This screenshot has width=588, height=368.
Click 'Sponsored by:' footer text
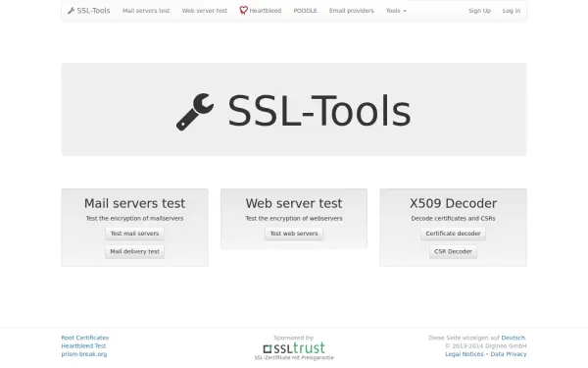click(x=294, y=338)
